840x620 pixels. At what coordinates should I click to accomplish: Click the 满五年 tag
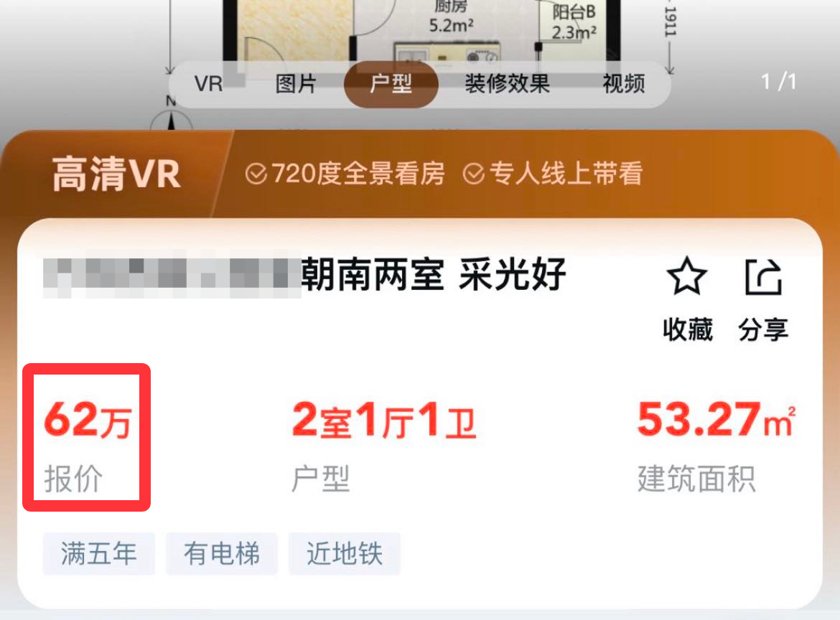[98, 553]
